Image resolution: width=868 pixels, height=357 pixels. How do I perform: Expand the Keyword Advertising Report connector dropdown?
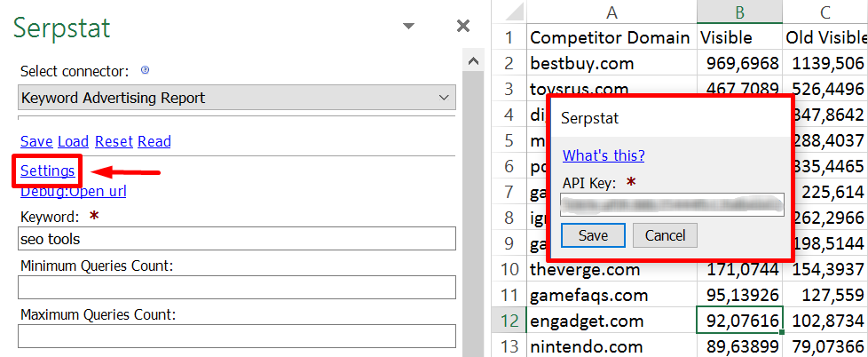point(237,98)
